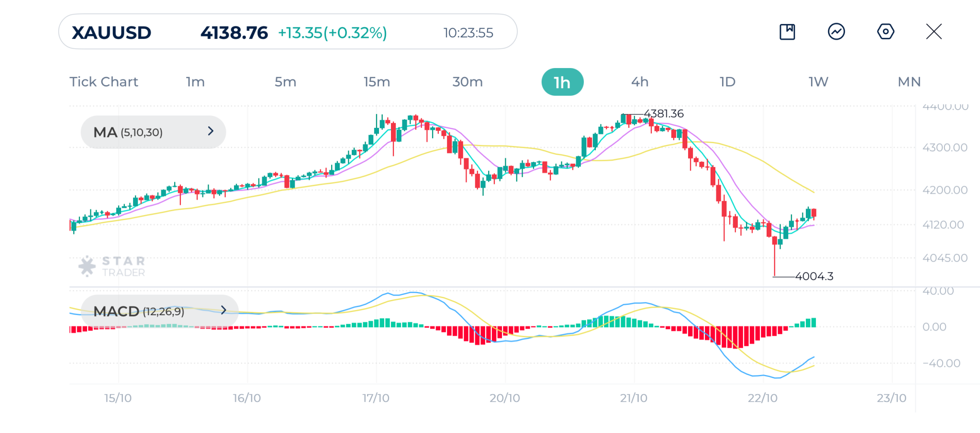Switch to the 1D daily timeframe

click(727, 82)
